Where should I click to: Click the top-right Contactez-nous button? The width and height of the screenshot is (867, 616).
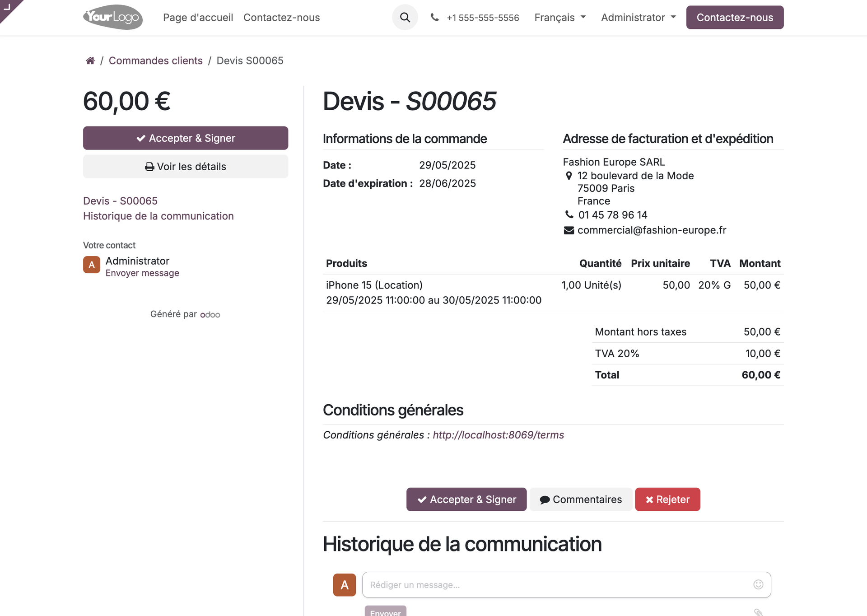click(735, 17)
